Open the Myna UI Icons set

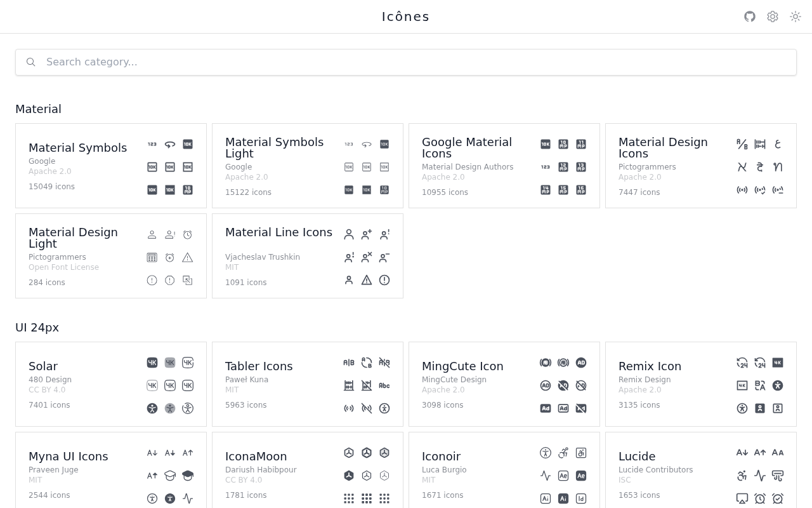point(68,456)
